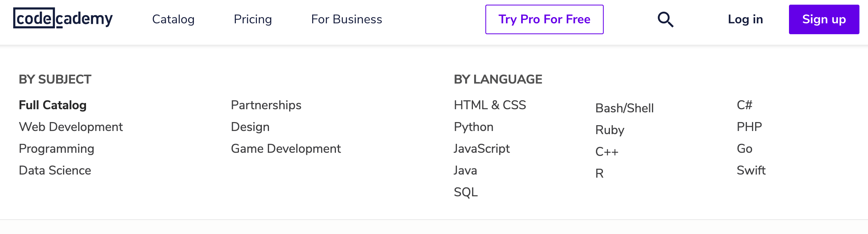This screenshot has width=868, height=234.
Task: Click the Try Pro For Free button
Action: point(544,19)
